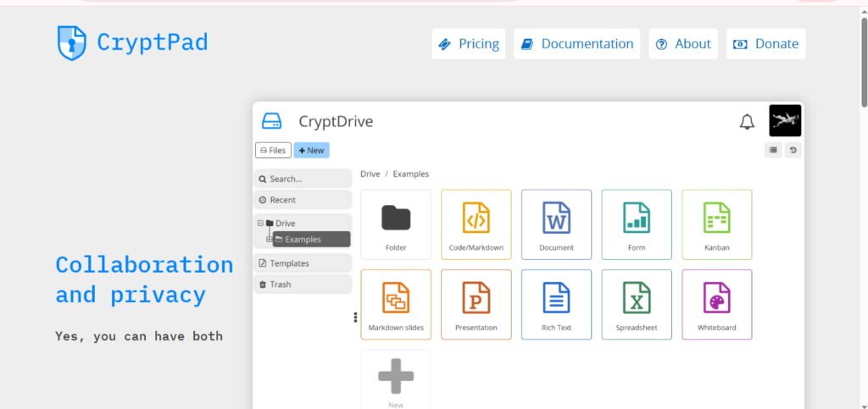The width and height of the screenshot is (868, 409).
Task: Switch to list view icon
Action: click(x=773, y=150)
